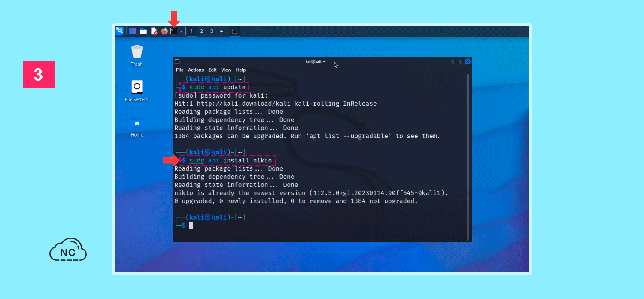This screenshot has width=644, height=299.
Task: Select the Trash desktop icon
Action: 137,56
